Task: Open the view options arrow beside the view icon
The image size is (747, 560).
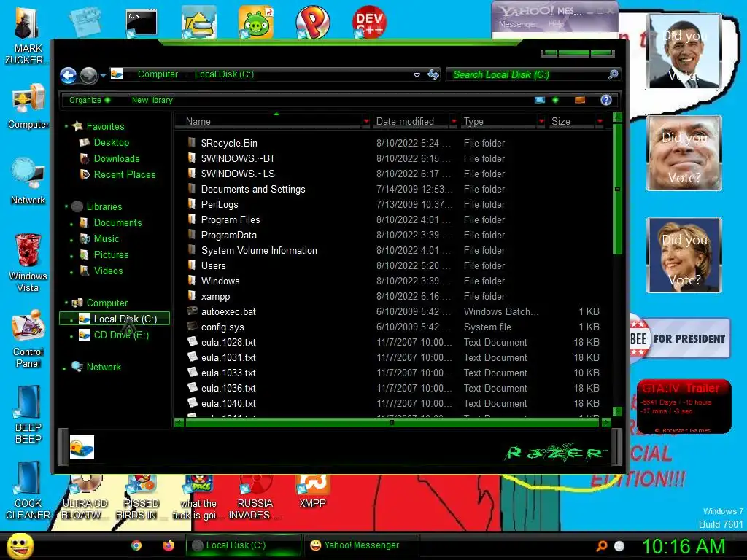Action: (555, 100)
